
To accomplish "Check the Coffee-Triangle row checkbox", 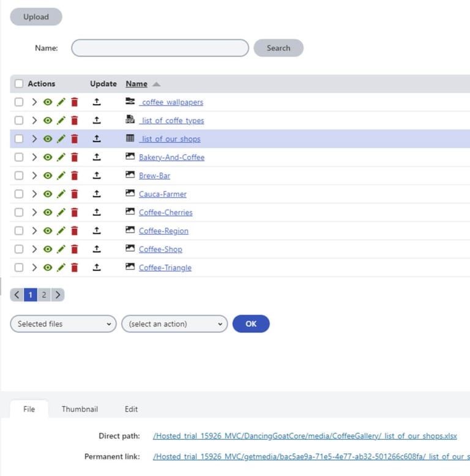I will coord(19,268).
